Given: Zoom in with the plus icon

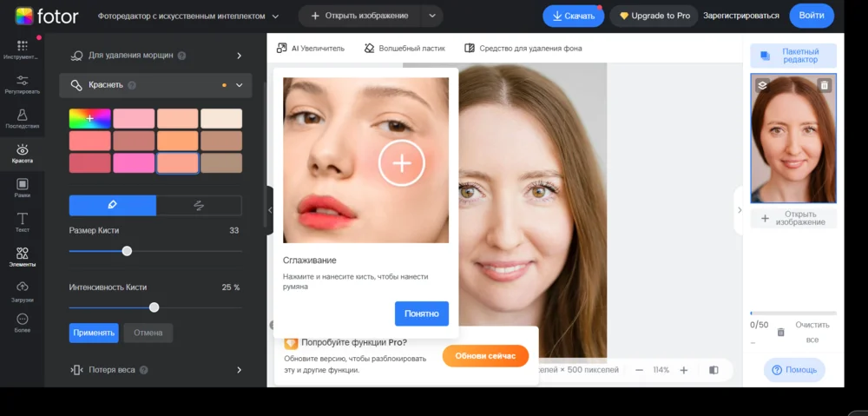Looking at the screenshot, I should pos(684,370).
